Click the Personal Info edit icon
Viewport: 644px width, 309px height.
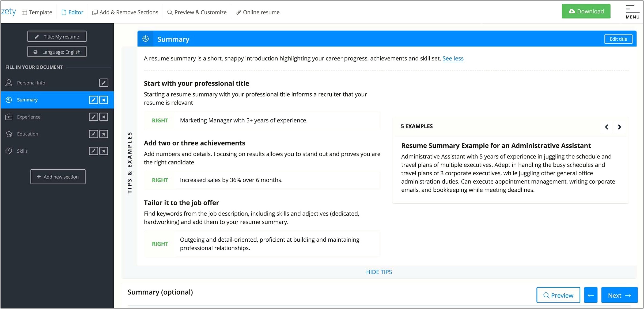point(104,82)
